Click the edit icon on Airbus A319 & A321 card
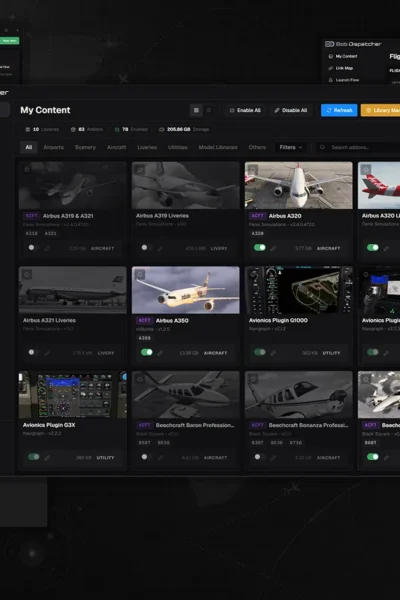Screen dimensions: 400x600 [47, 248]
